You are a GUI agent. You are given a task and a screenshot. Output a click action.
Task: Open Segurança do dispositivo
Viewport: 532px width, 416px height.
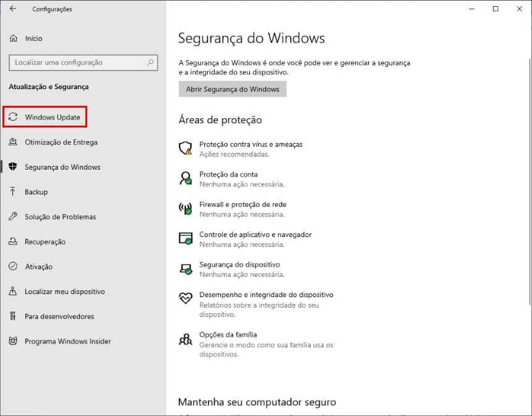[239, 264]
